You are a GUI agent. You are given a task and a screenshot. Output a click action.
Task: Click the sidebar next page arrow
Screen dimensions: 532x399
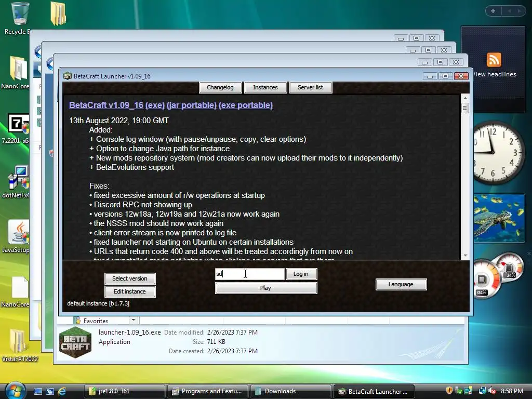click(x=519, y=11)
